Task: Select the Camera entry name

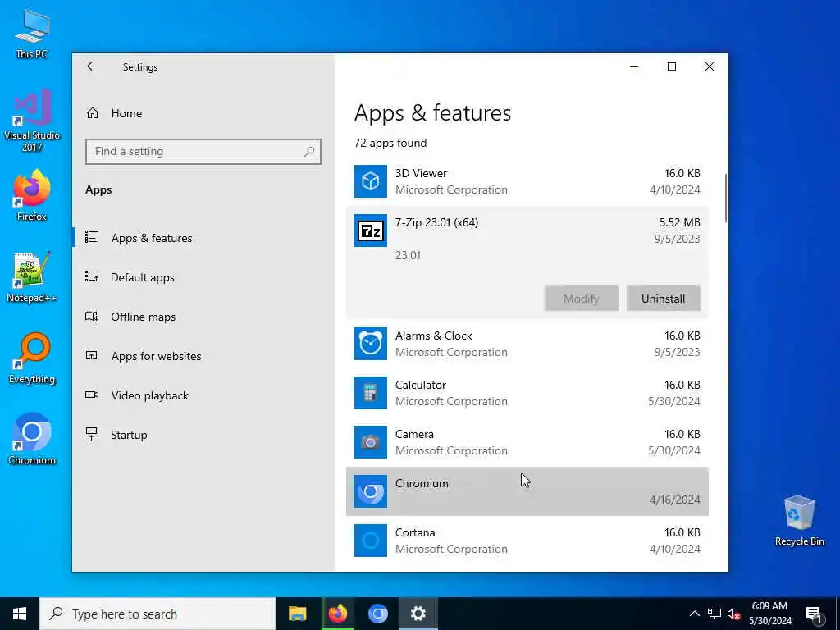Action: (414, 435)
